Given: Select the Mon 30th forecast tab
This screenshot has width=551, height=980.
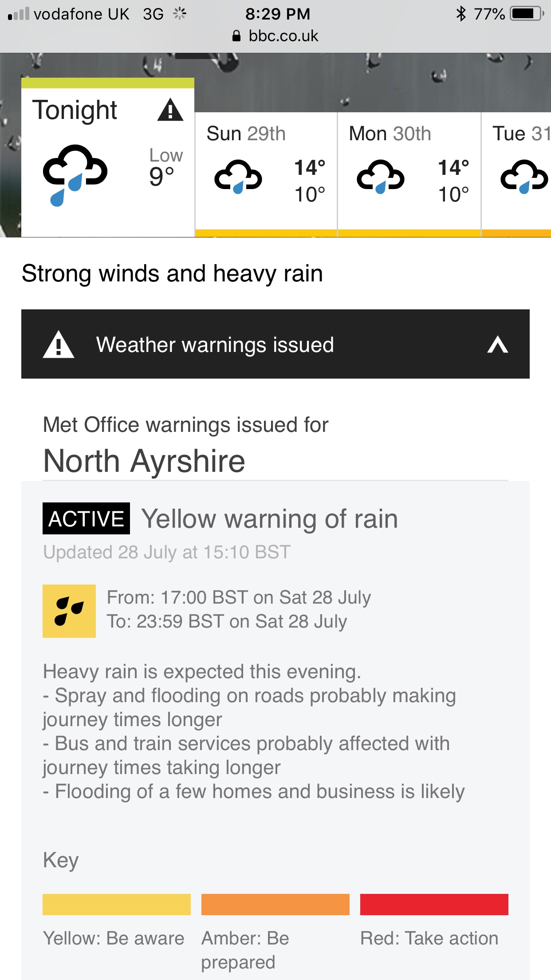Looking at the screenshot, I should (x=409, y=173).
